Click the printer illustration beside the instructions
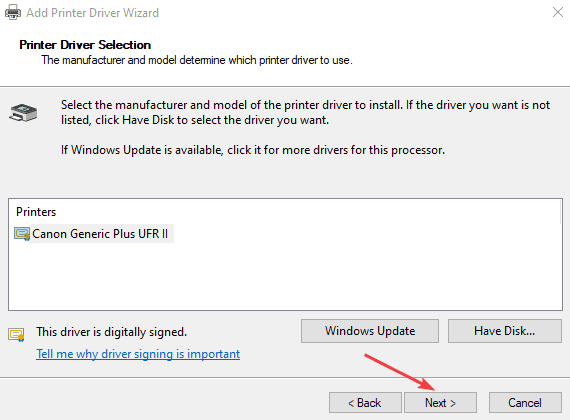 [x=23, y=113]
